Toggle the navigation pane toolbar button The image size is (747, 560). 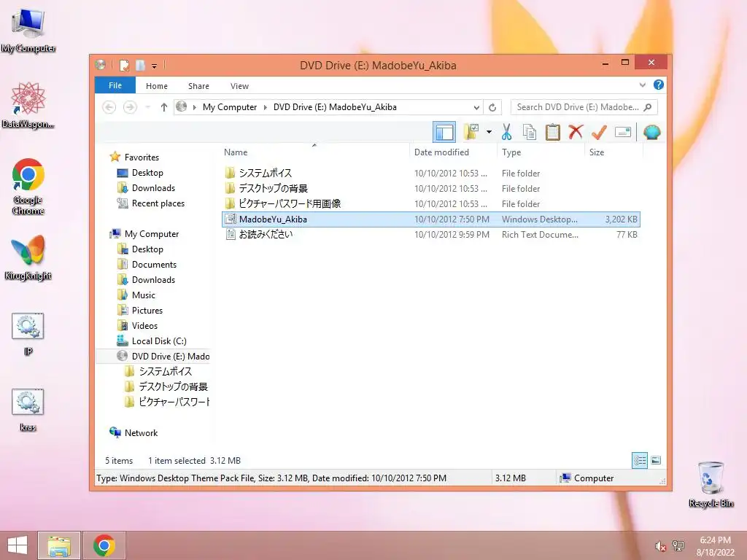pyautogui.click(x=444, y=132)
